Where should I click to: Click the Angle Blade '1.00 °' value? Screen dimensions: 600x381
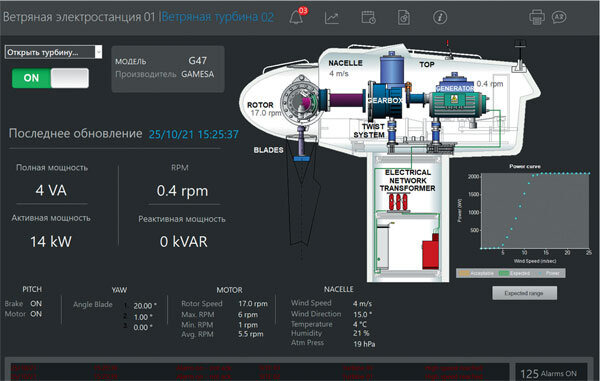point(143,317)
